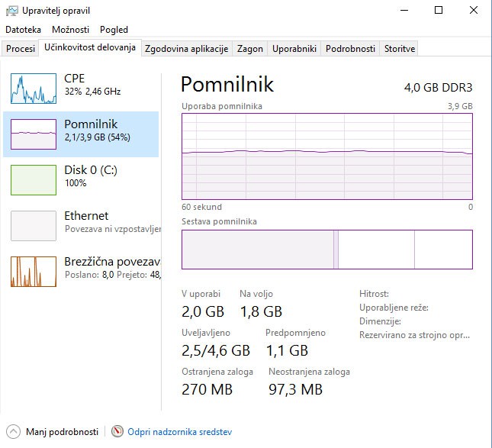492x448 pixels.
Task: Click the Task Manager title bar icon
Action: coord(11,11)
